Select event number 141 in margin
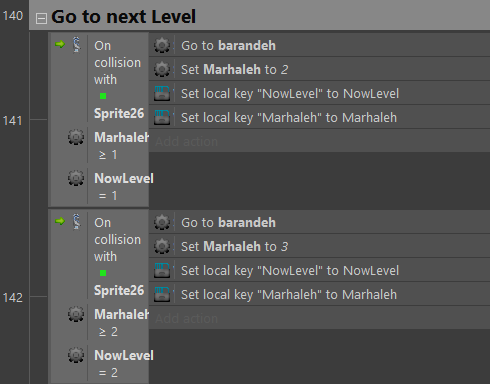The height and width of the screenshot is (384, 490). pyautogui.click(x=13, y=120)
